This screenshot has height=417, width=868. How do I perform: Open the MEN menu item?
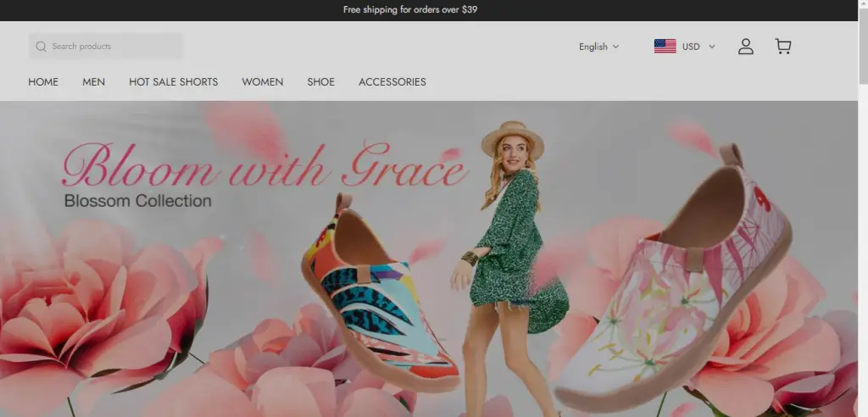pos(93,82)
